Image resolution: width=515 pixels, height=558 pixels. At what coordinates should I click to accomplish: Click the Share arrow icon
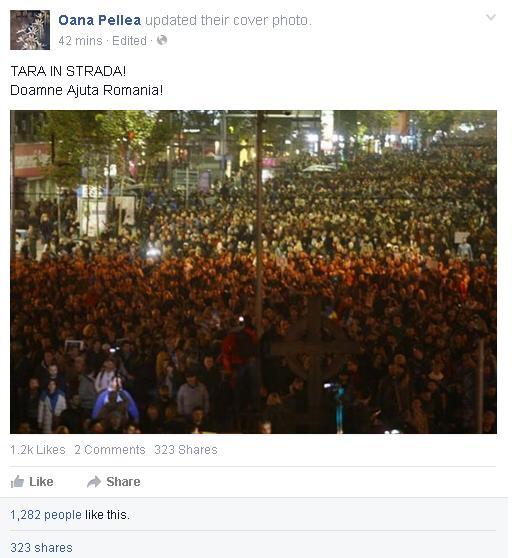click(x=94, y=482)
